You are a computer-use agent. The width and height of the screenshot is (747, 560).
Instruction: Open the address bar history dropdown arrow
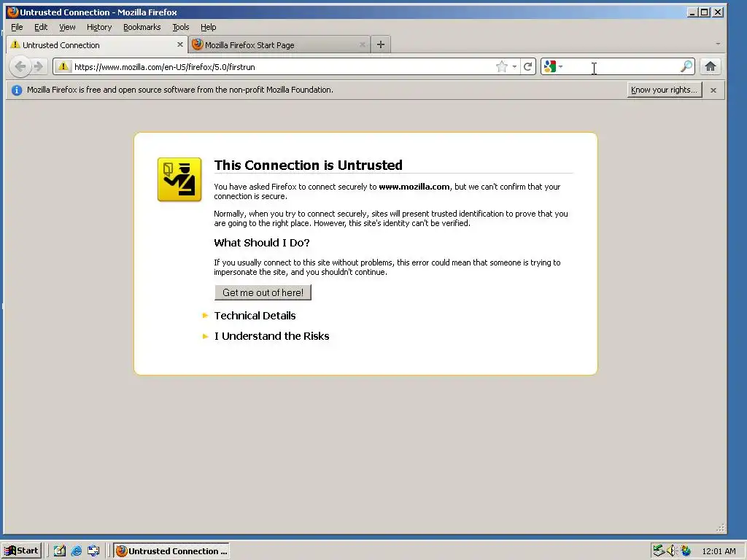514,66
